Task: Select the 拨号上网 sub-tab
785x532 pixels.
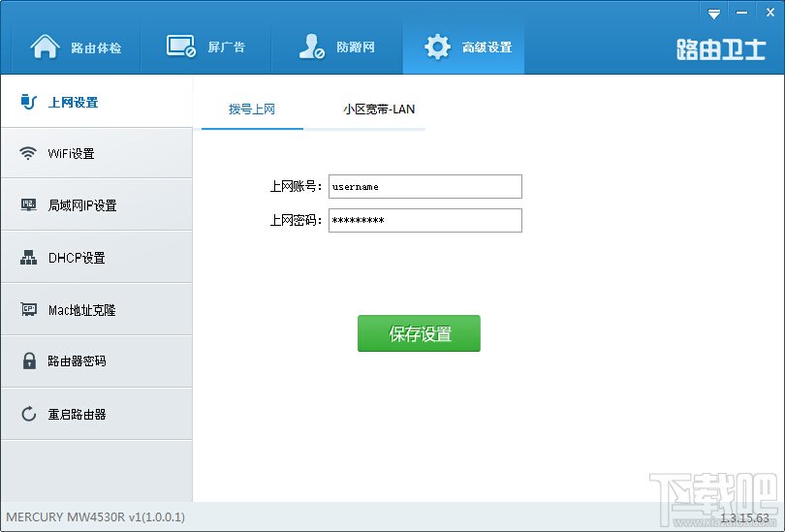Action: coord(252,110)
